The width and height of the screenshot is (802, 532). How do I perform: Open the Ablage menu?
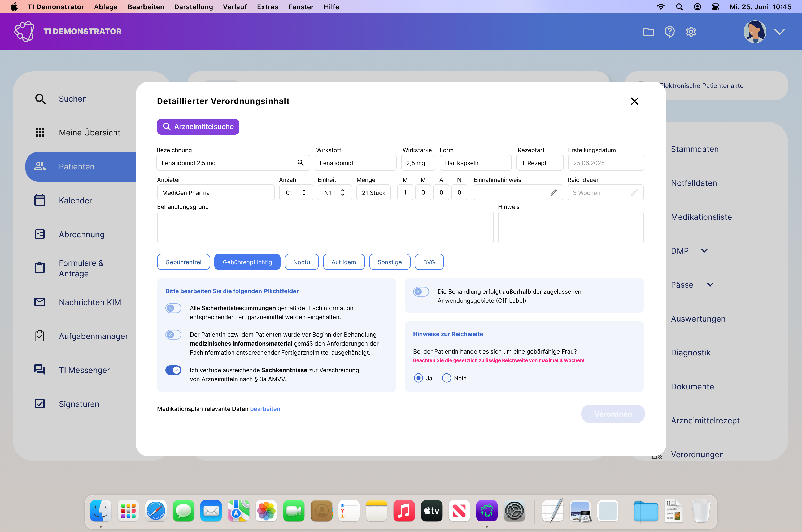coord(106,7)
